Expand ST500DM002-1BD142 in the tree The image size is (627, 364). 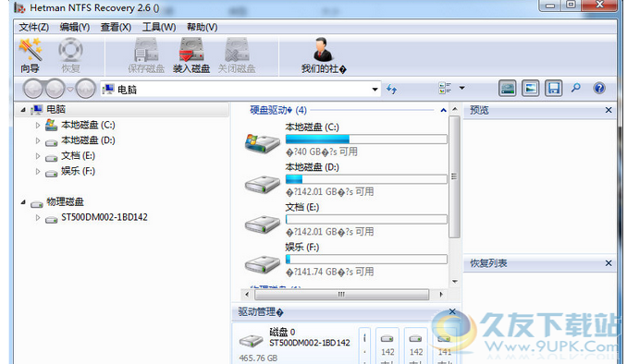(x=38, y=218)
